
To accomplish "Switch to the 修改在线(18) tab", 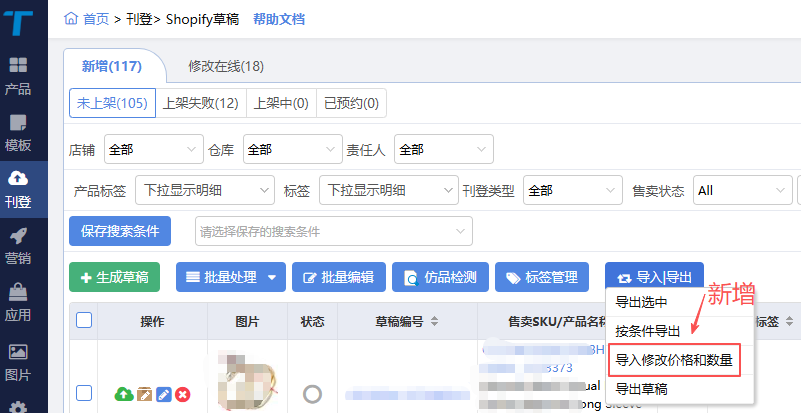I will (x=226, y=67).
